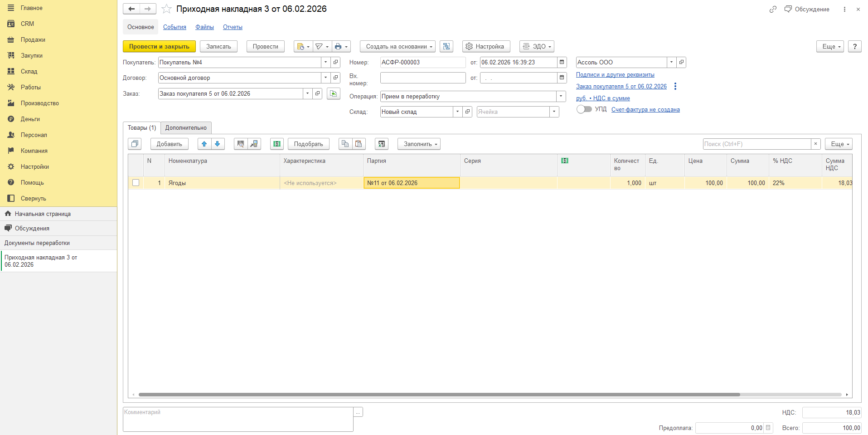Toggle the УПД switch

584,109
